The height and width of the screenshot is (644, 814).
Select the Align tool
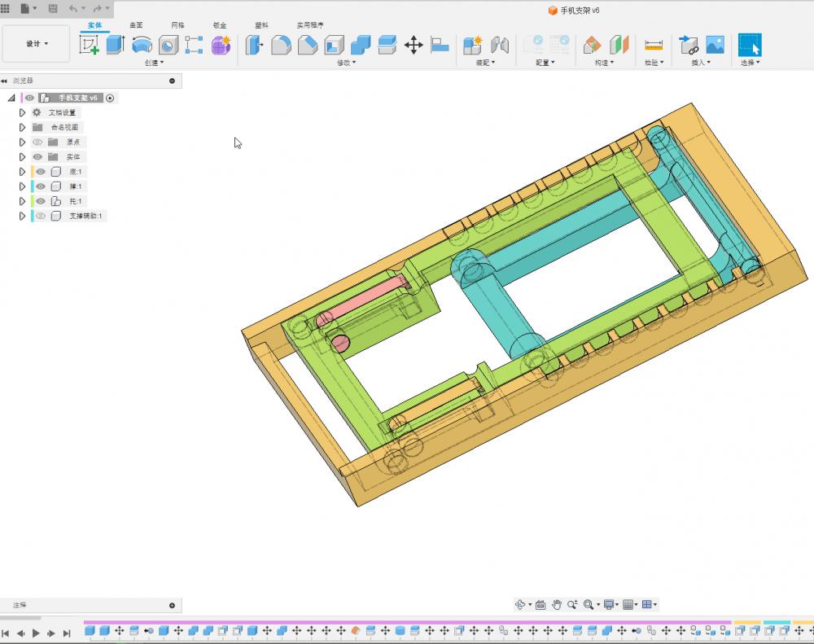point(440,45)
